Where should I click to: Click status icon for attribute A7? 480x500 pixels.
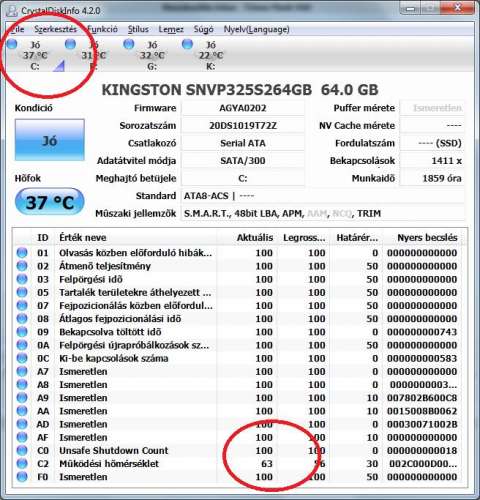(x=22, y=371)
